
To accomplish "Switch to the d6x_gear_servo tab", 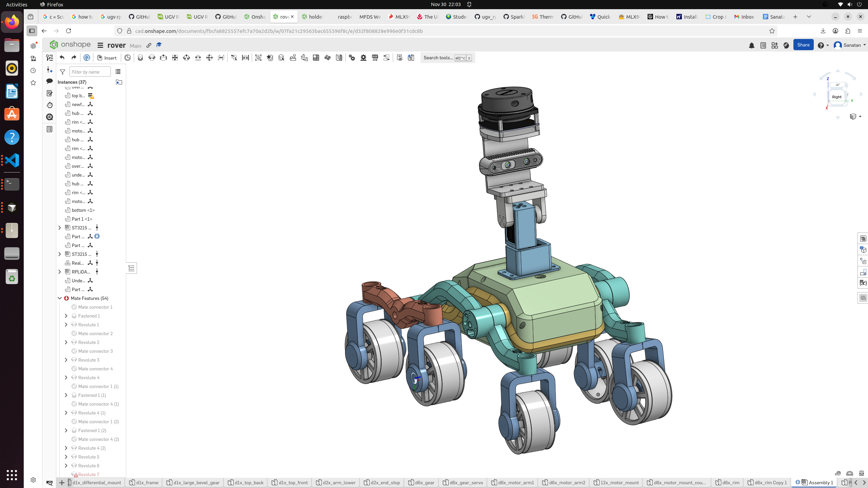I will (x=463, y=483).
